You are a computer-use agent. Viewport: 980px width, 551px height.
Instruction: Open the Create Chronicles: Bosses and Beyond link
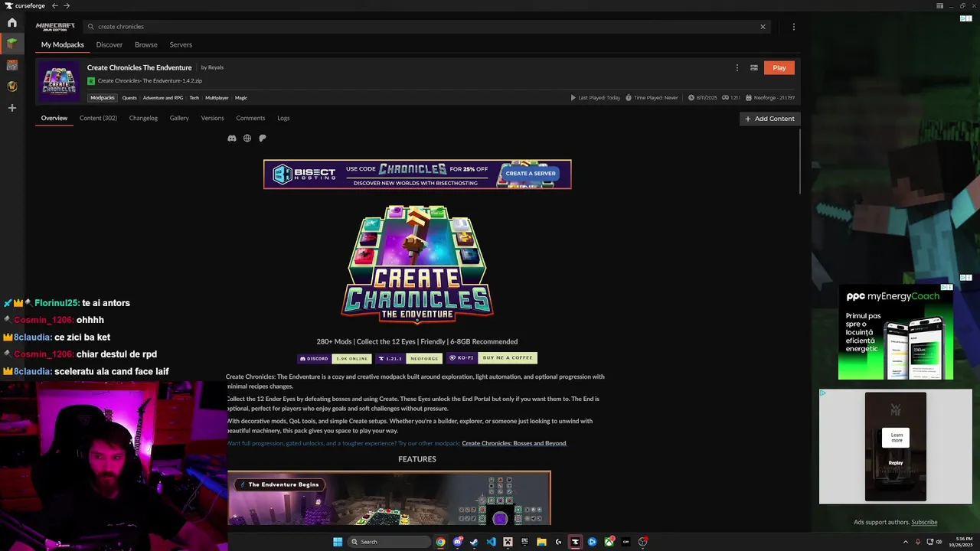tap(514, 443)
